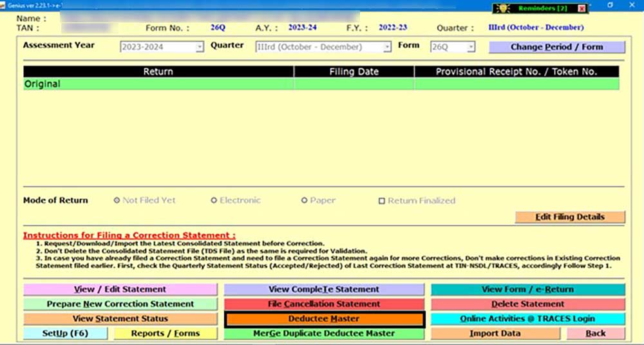Image resolution: width=644 pixels, height=345 pixels.
Task: Expand the Assessment Year dropdown
Action: (200, 47)
